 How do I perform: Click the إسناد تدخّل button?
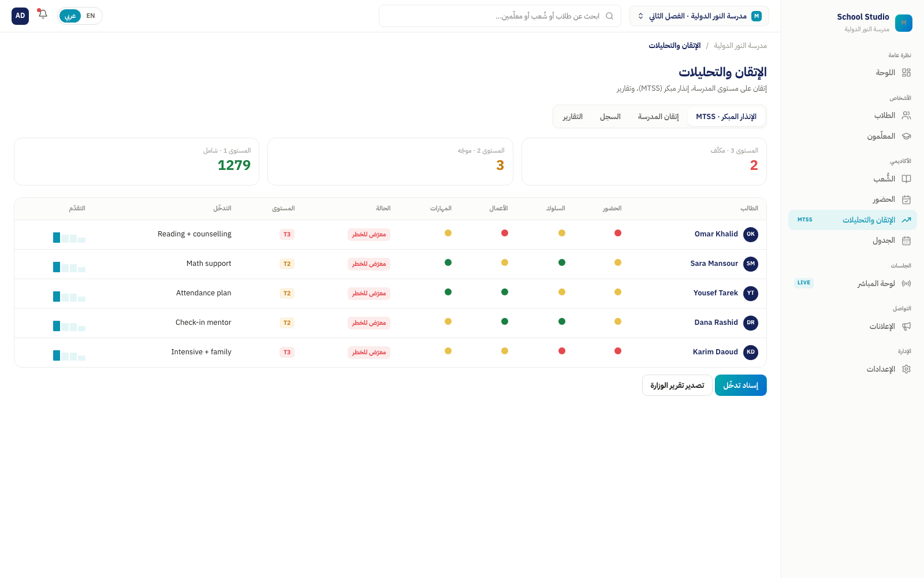[741, 386]
